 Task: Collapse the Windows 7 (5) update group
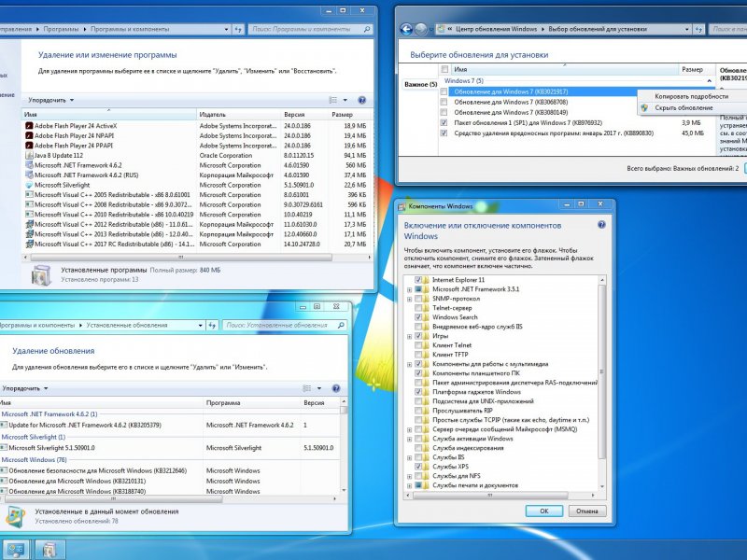point(709,81)
